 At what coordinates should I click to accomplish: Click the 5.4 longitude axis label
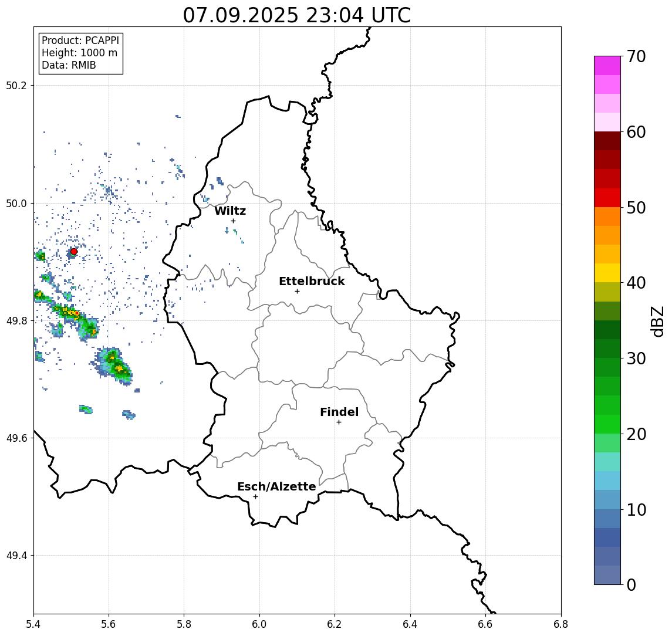[x=33, y=624]
